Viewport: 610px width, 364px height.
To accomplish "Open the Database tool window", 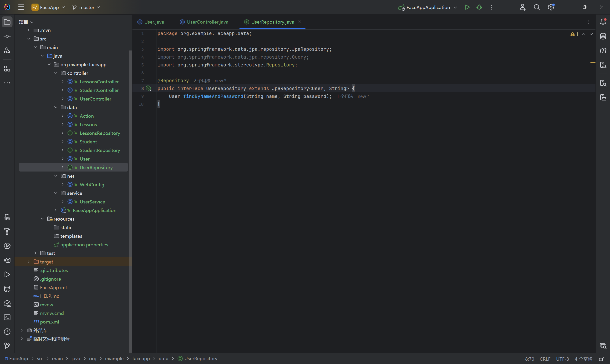I will point(603,36).
